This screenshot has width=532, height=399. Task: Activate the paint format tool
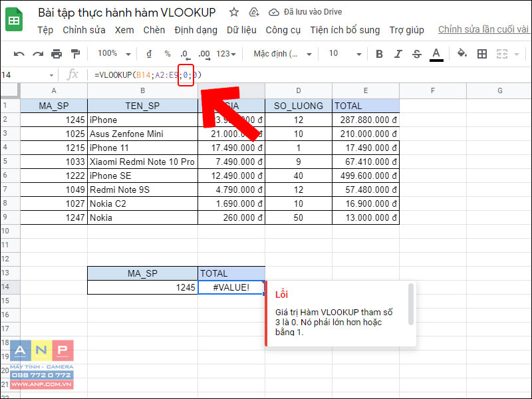point(75,54)
